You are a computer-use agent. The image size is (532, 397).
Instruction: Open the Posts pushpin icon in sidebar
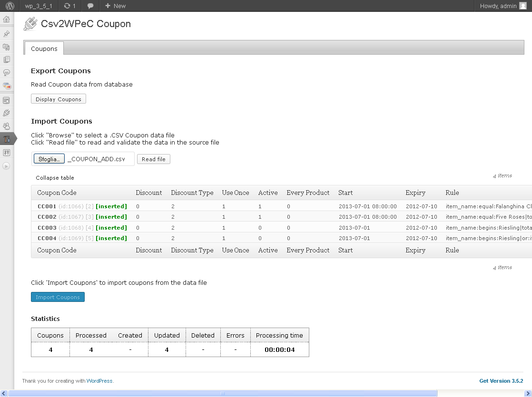[x=7, y=34]
